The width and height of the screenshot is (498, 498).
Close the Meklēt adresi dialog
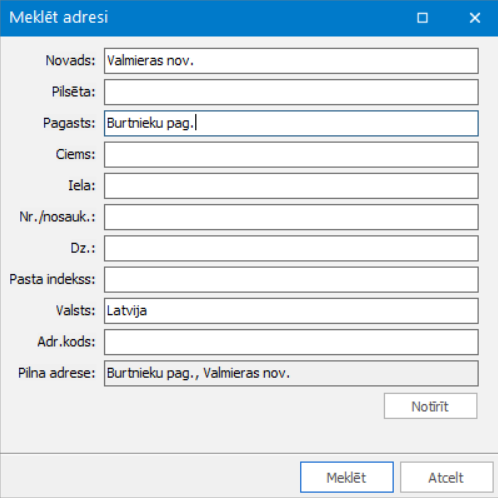coord(475,18)
